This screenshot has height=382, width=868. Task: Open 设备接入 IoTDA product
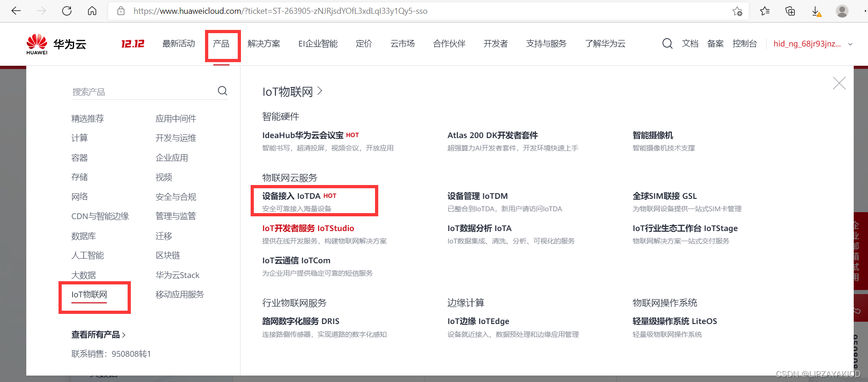tap(291, 196)
